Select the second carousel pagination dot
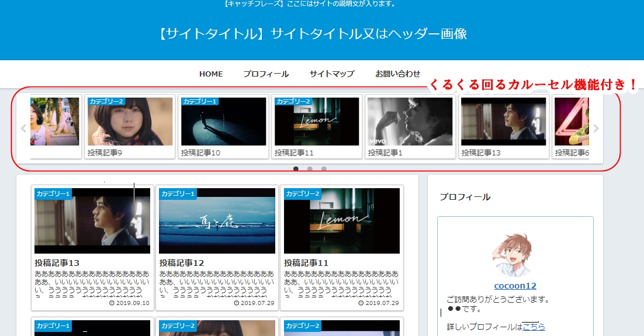 pos(310,169)
